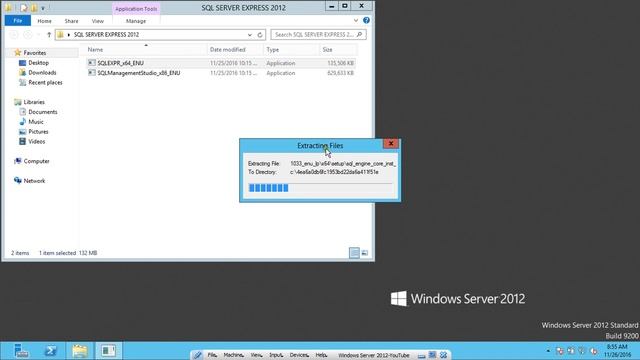The image size is (640, 360).
Task: Click the SQLManagementStudio_x86_ENU application icon
Action: coord(92,73)
